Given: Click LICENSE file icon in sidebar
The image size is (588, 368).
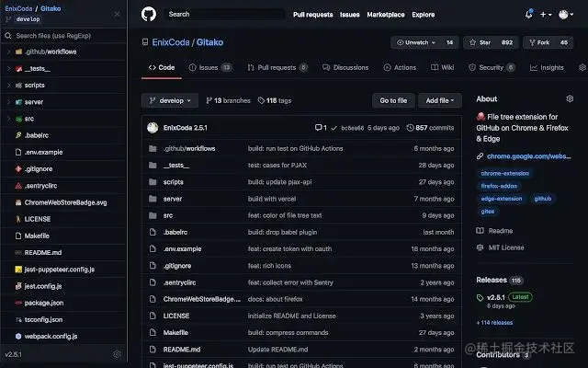Looking at the screenshot, I should coord(18,219).
